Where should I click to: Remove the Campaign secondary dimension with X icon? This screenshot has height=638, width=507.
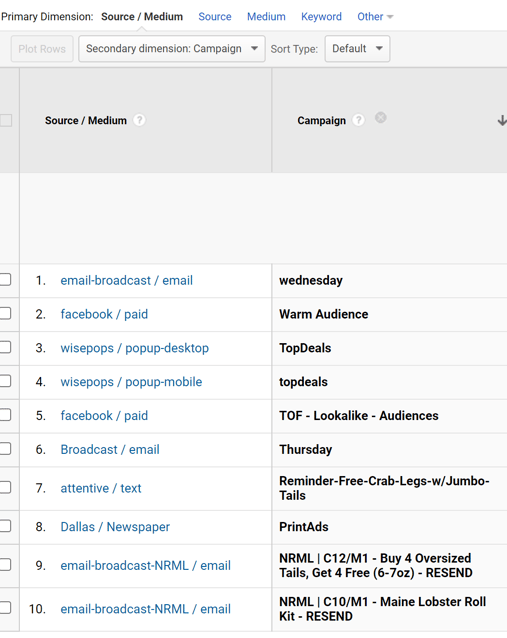380,118
